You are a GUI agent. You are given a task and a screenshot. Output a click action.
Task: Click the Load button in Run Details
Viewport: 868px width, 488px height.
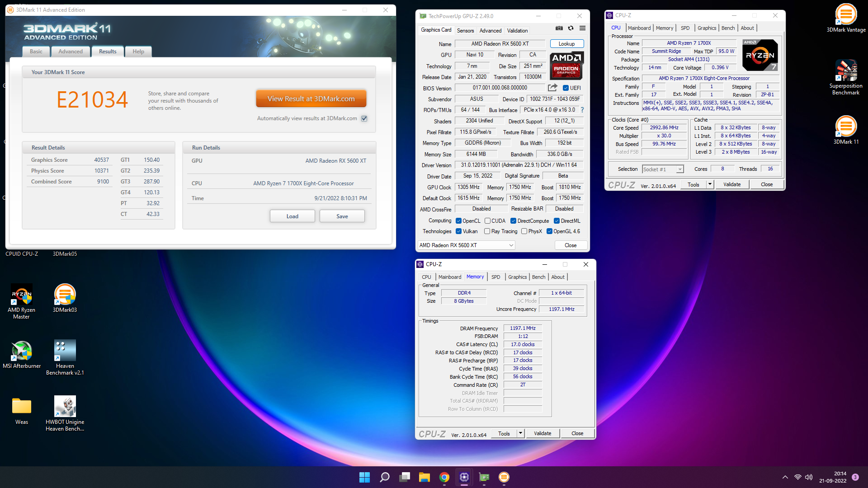coord(292,216)
